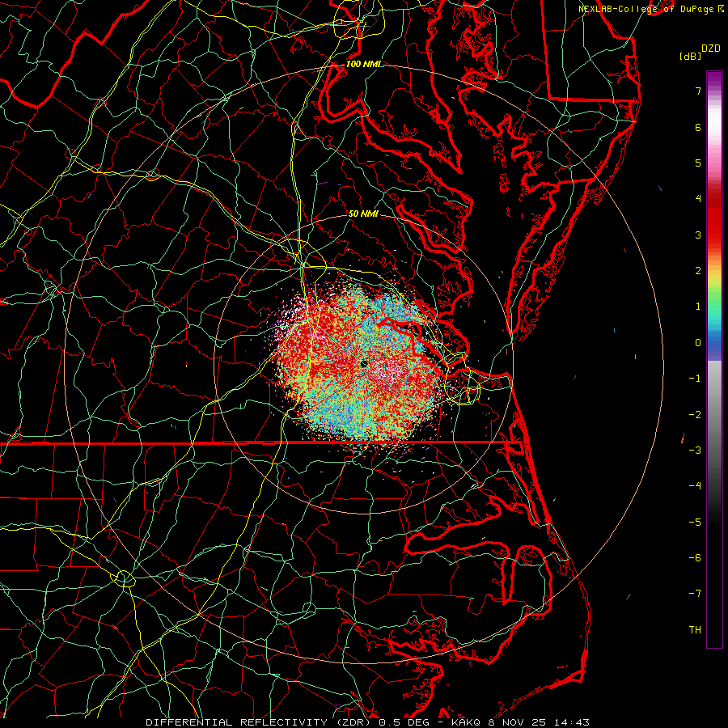Image resolution: width=728 pixels, height=728 pixels.
Task: Click the [dB] units label
Action: (x=691, y=56)
